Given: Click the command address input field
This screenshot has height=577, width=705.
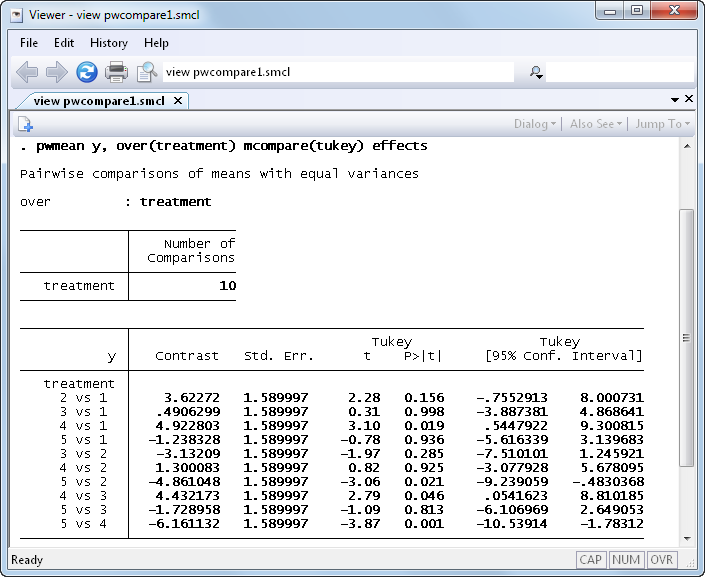Looking at the screenshot, I should (x=338, y=72).
